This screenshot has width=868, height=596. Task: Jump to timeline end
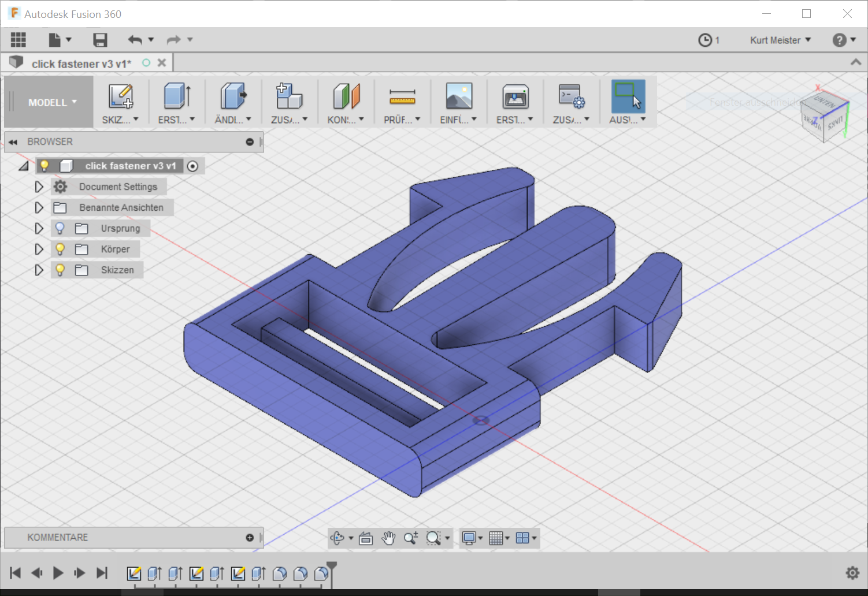(x=102, y=573)
